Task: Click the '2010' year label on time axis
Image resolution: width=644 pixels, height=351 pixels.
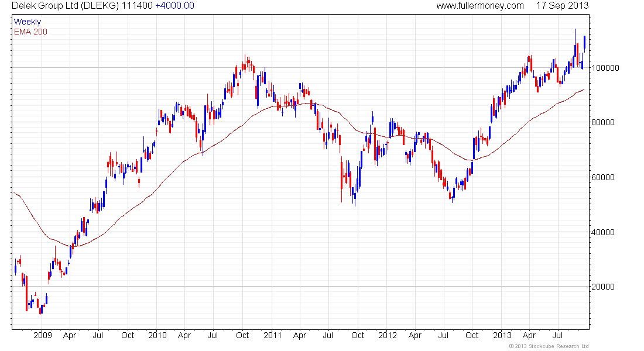Action: point(157,335)
